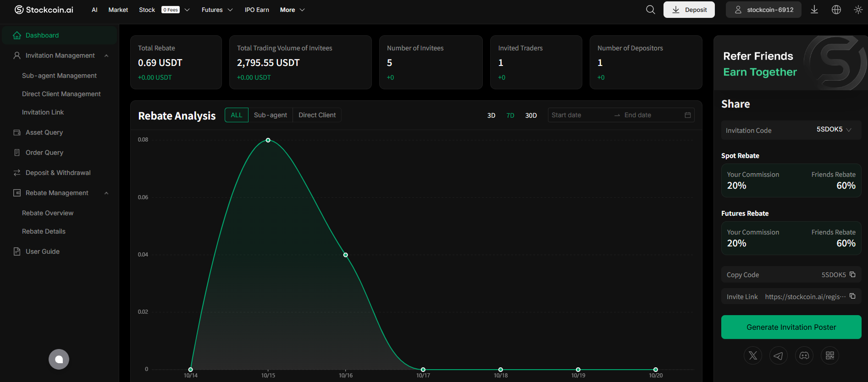Viewport: 868px width, 382px height.
Task: Open the IPO Earn menu item
Action: click(x=257, y=10)
